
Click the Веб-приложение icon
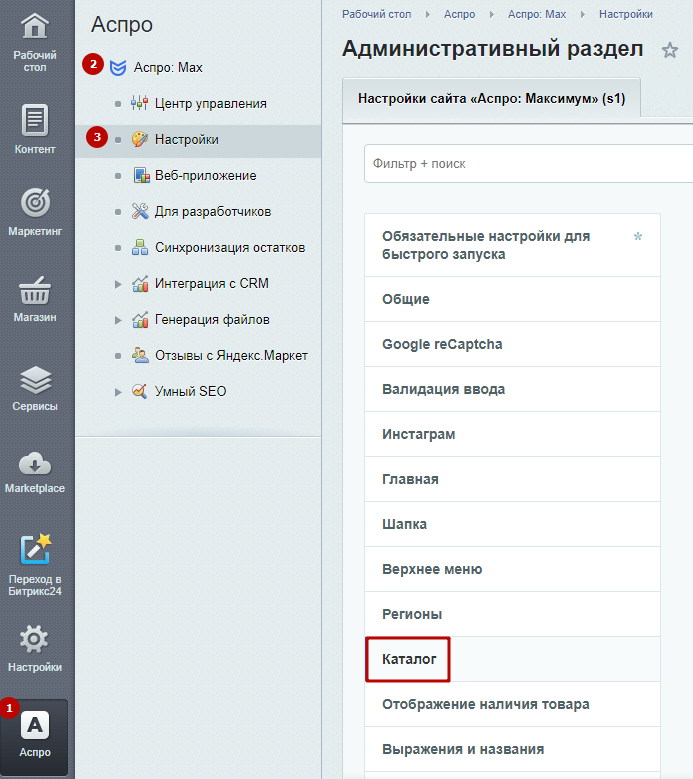click(x=142, y=175)
